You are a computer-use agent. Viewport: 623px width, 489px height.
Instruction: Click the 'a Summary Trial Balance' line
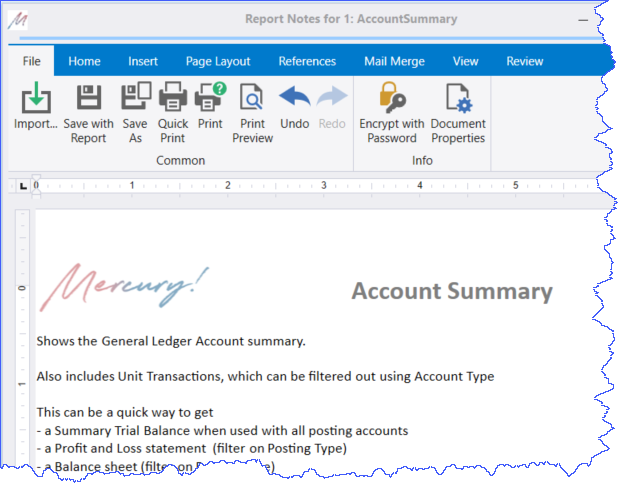(222, 431)
